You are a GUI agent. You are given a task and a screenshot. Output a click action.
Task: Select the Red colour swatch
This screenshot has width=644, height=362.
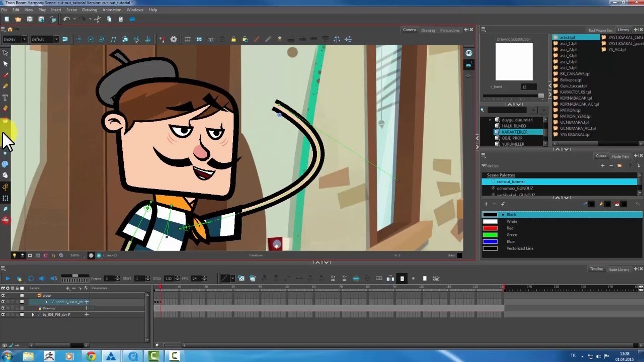pos(490,228)
